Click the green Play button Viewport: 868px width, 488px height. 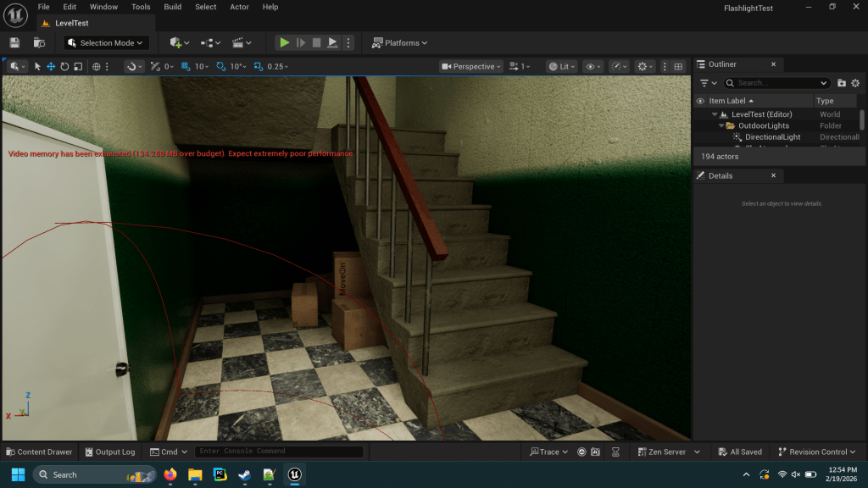(285, 42)
